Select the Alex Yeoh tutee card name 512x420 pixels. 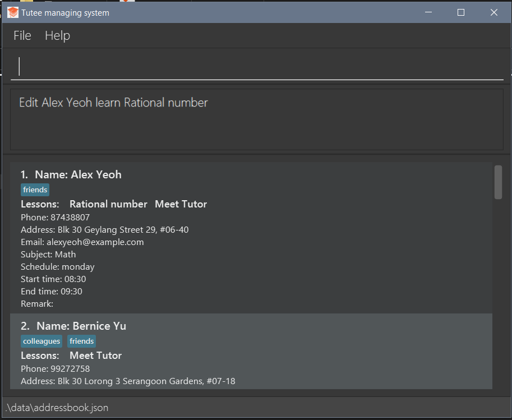[x=78, y=174]
